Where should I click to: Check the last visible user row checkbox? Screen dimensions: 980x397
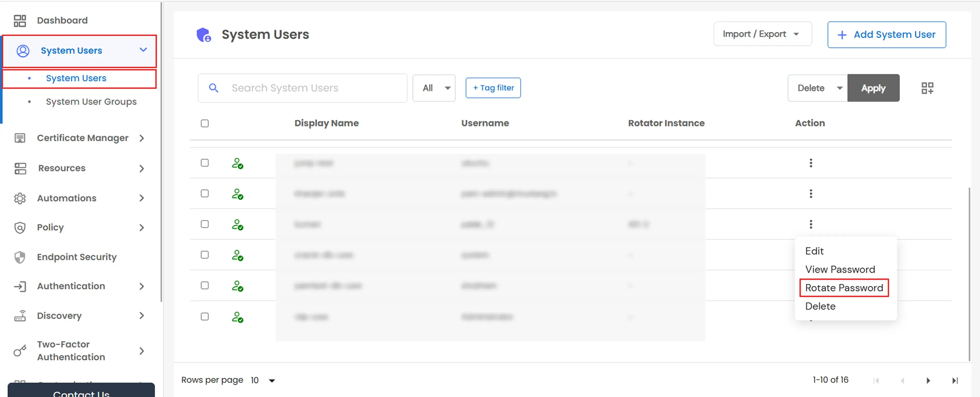205,316
